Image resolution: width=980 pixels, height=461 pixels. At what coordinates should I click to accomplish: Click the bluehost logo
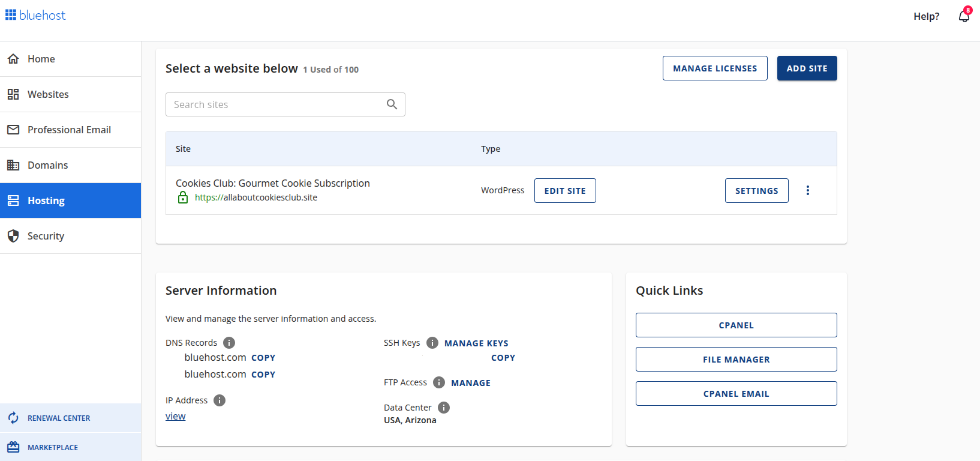click(x=36, y=16)
